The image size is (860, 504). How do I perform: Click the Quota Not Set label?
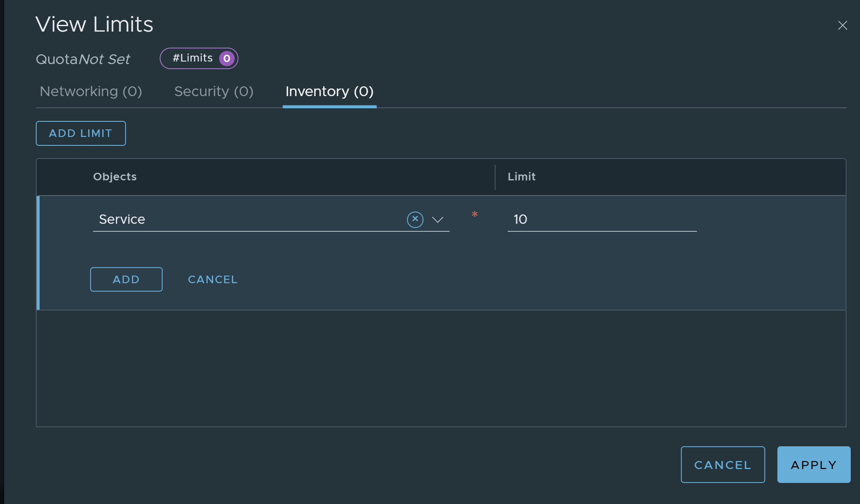(x=83, y=59)
